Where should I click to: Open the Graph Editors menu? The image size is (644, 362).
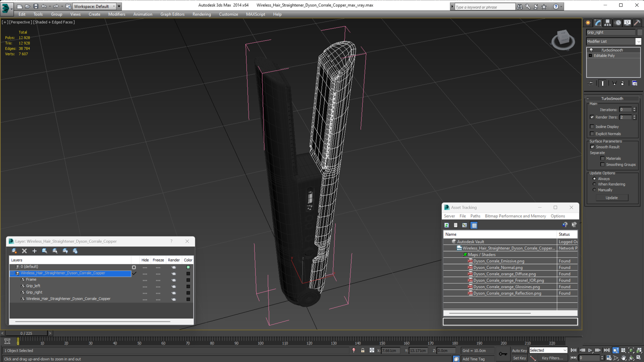172,14
